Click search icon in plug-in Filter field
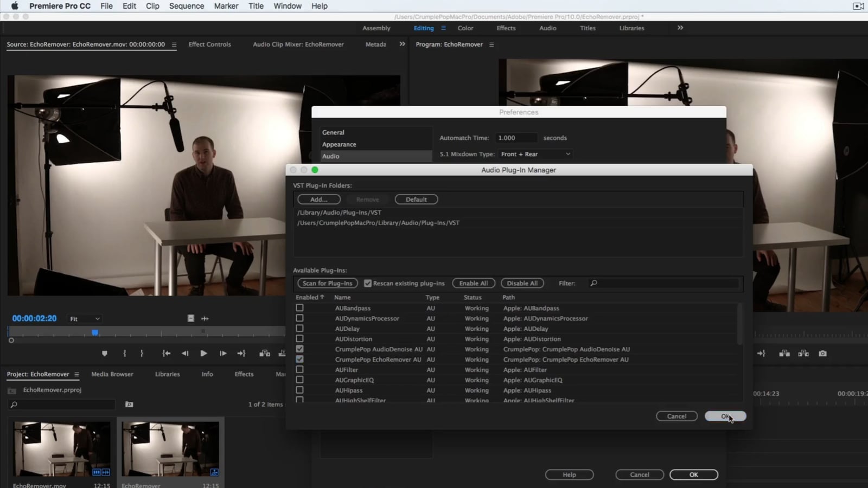Viewport: 868px width, 488px height. (x=593, y=284)
